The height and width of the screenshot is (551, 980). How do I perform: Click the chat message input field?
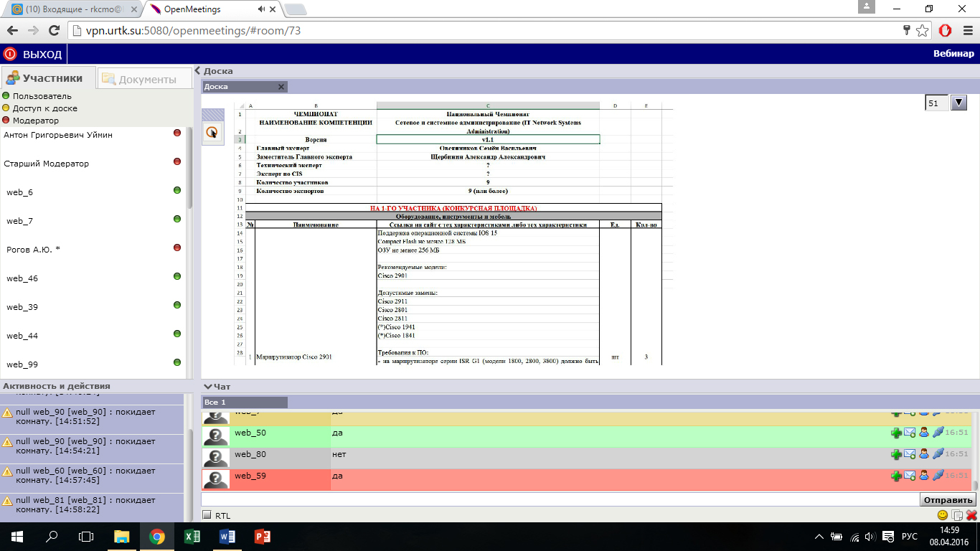[x=560, y=499]
